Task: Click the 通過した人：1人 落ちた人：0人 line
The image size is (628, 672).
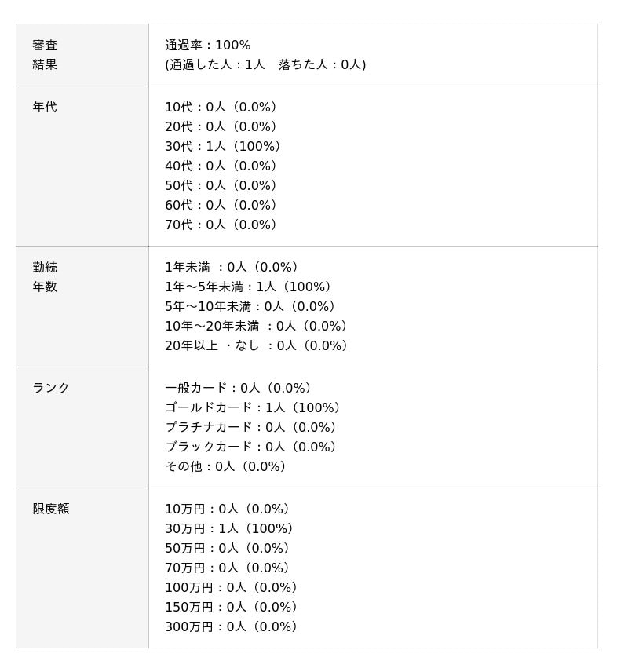Action: pos(265,65)
